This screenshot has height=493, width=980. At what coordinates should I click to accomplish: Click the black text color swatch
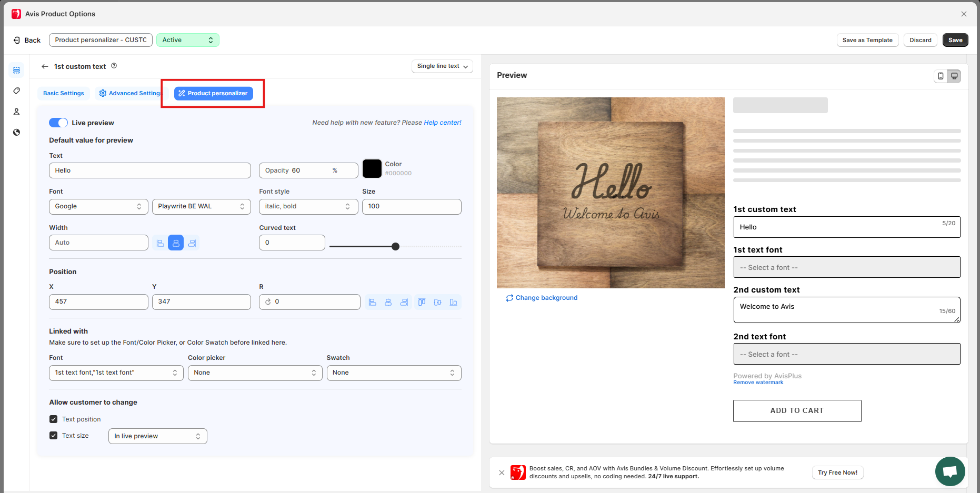click(372, 169)
